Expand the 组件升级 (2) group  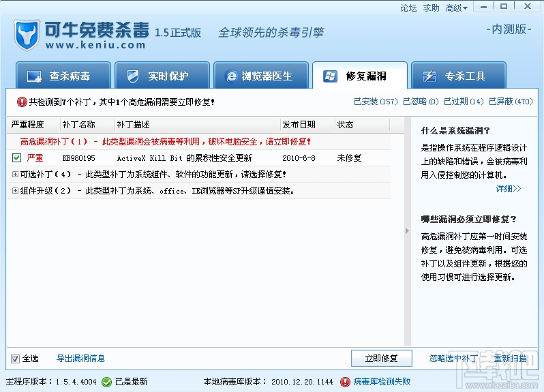tap(15, 190)
